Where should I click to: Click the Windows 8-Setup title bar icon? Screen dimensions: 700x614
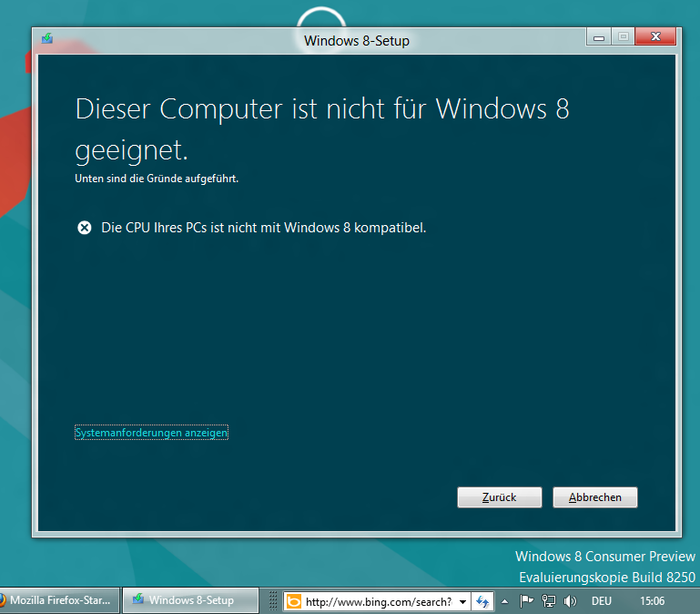[x=47, y=38]
